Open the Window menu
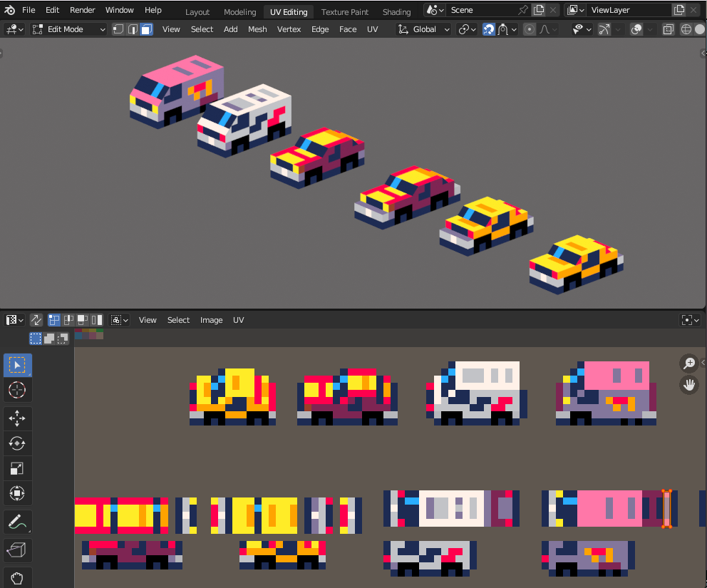707x588 pixels. tap(120, 10)
